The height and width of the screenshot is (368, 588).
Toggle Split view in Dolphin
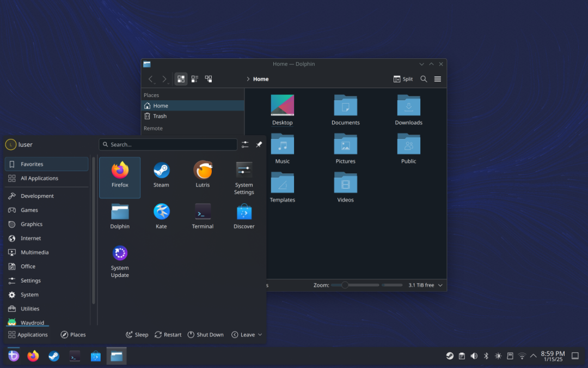(x=403, y=79)
